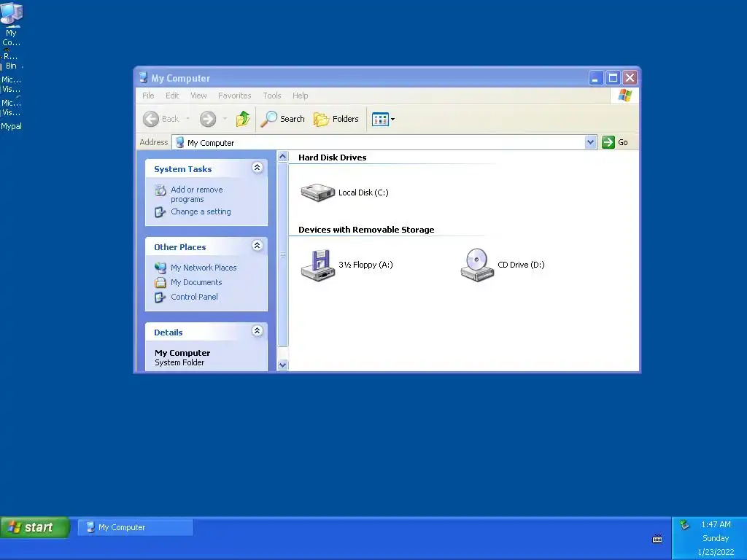747x560 pixels.
Task: Click into the Address input field
Action: 384,142
